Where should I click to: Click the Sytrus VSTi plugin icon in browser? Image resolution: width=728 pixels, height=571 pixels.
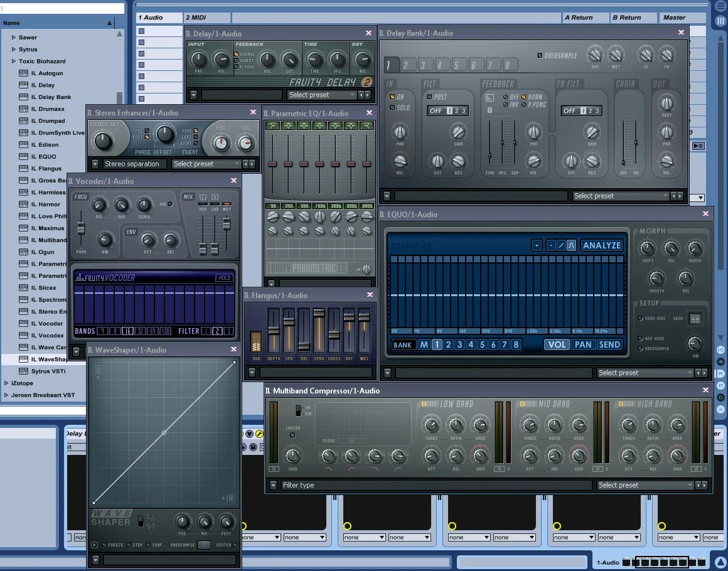tap(23, 371)
